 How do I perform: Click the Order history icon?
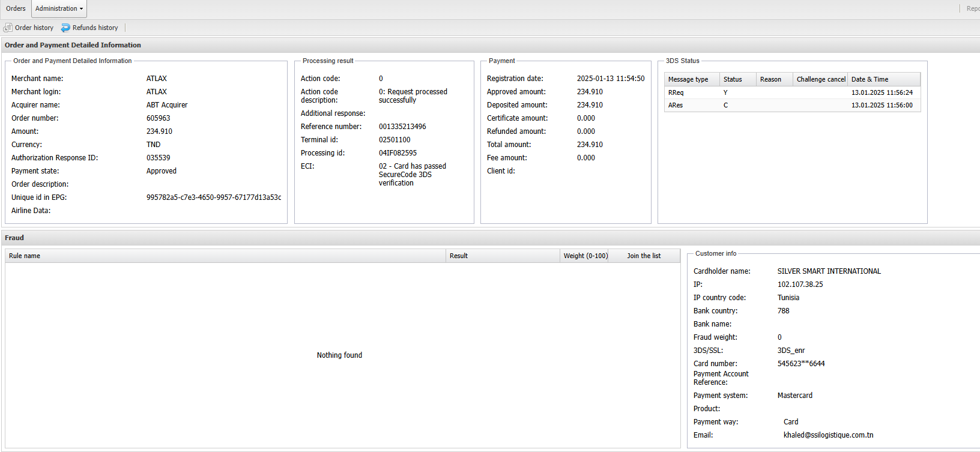pyautogui.click(x=8, y=28)
